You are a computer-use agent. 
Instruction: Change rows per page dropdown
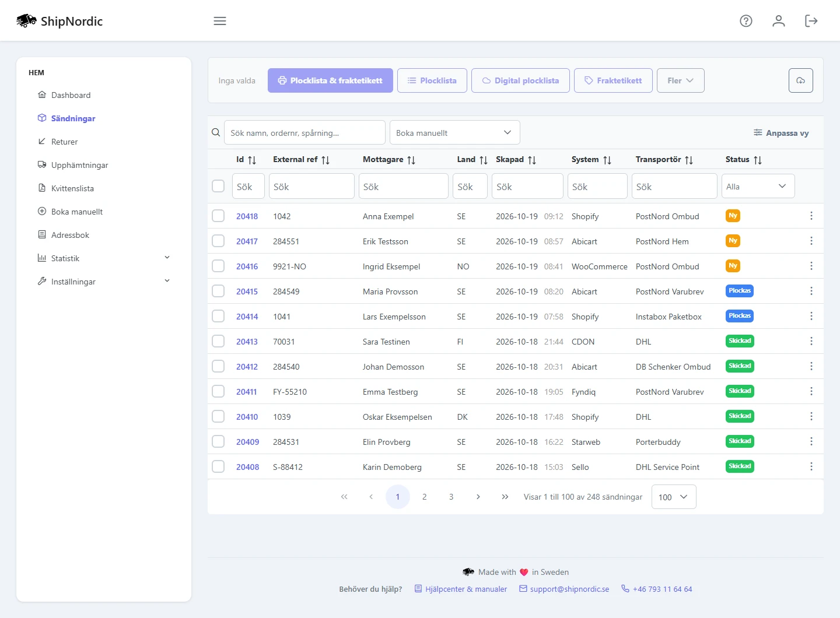[674, 497]
